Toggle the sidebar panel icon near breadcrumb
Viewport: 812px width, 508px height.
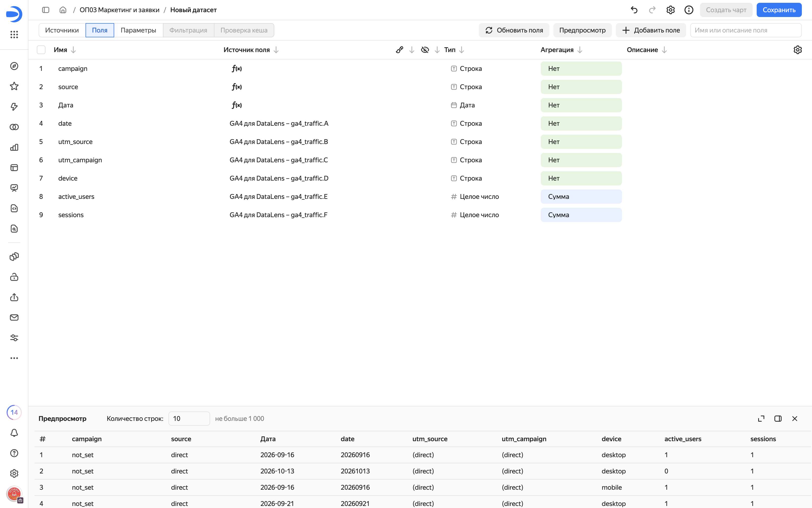46,10
